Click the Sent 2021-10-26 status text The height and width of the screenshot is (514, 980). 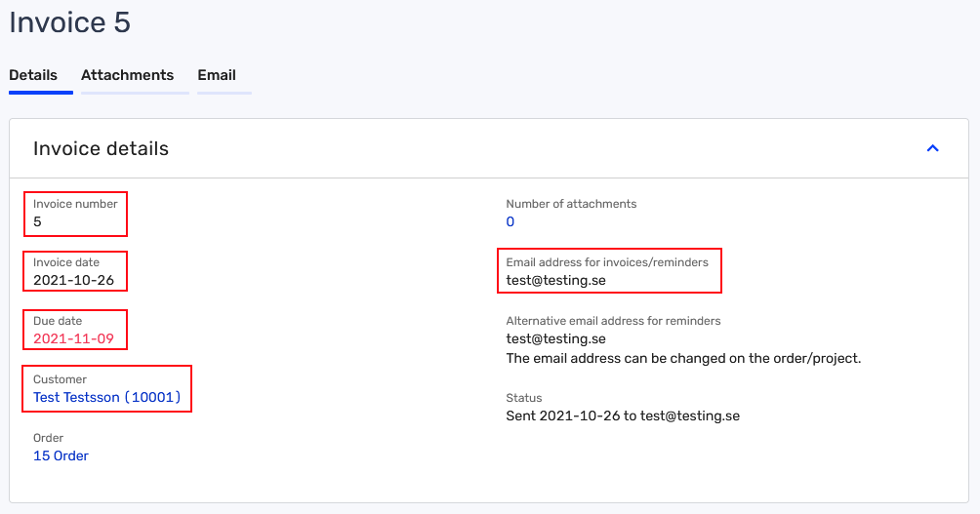point(622,415)
